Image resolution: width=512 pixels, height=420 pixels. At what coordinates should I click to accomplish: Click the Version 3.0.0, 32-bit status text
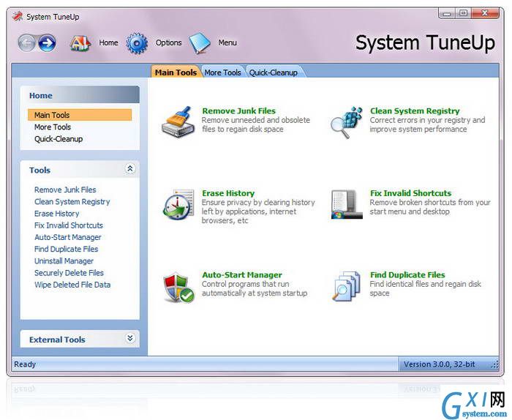pos(439,364)
